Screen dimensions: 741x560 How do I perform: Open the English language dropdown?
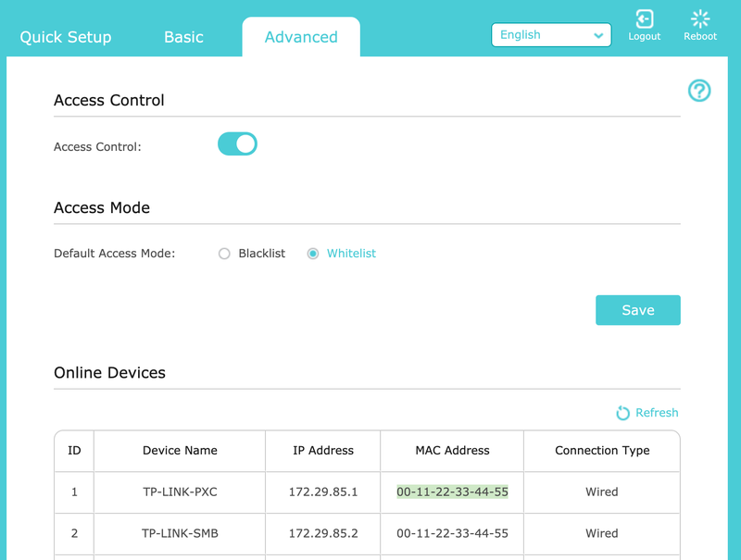point(551,35)
